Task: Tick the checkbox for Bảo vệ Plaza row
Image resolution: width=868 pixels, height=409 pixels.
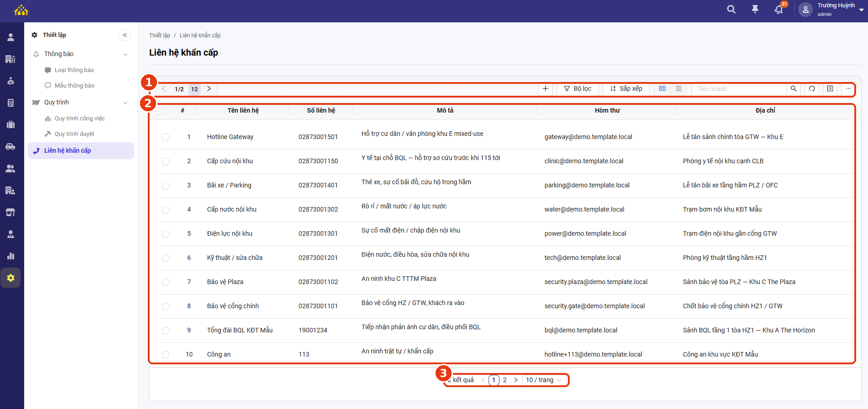Action: pyautogui.click(x=166, y=282)
